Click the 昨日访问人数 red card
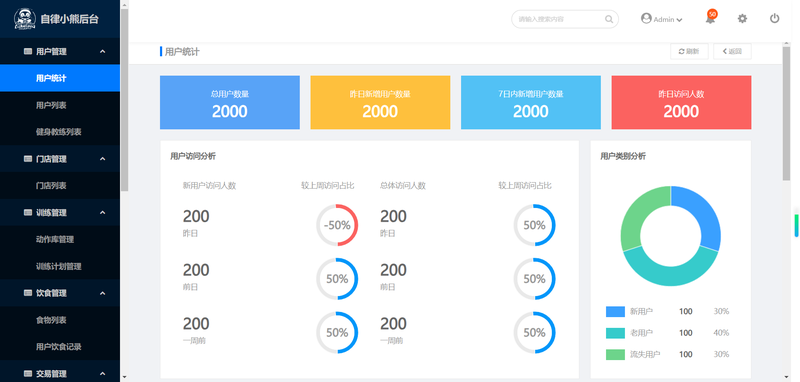 click(x=681, y=103)
